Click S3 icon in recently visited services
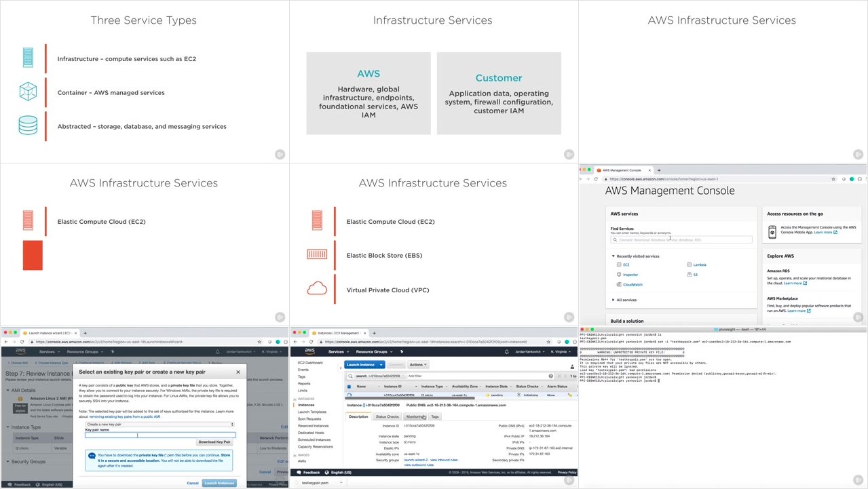 coord(689,275)
